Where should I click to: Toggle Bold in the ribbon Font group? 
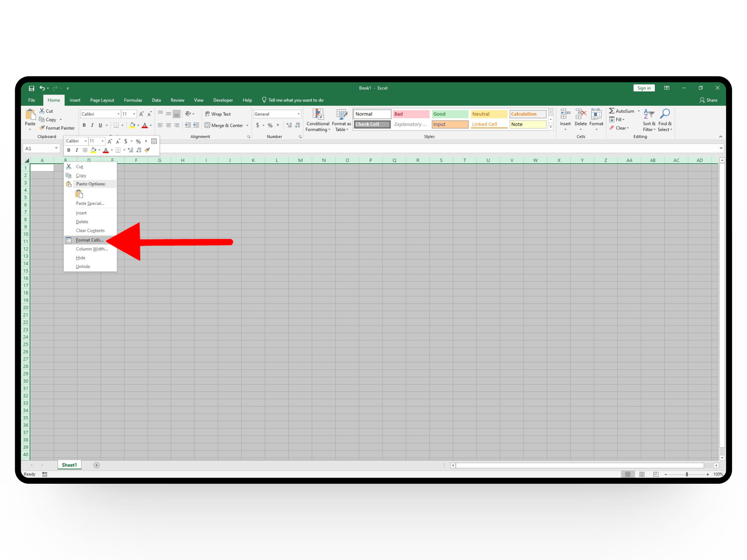84,125
